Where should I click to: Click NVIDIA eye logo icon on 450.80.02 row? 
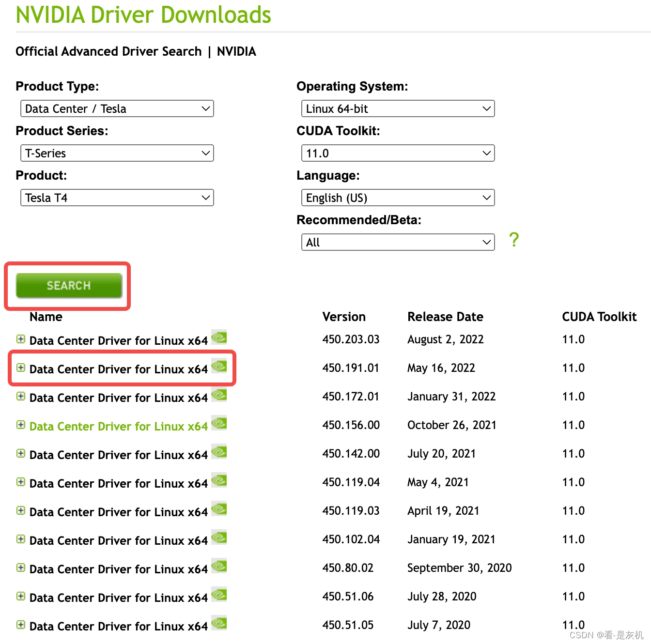click(x=219, y=566)
